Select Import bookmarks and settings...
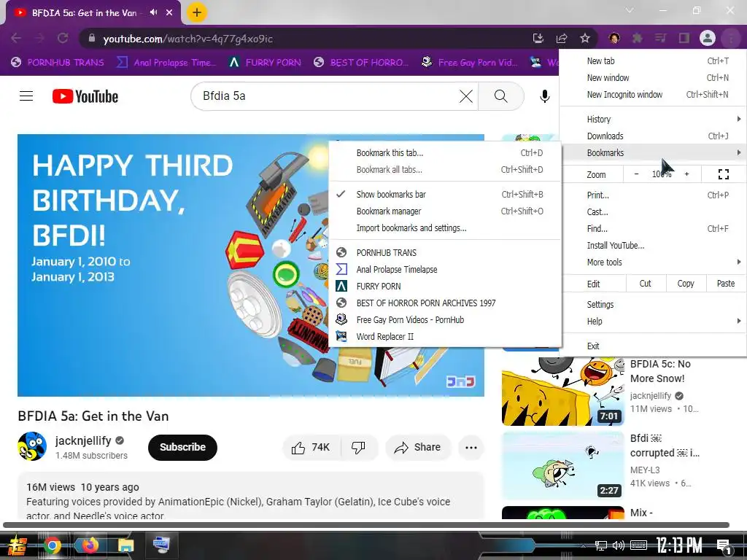This screenshot has width=747, height=560. coord(445,227)
